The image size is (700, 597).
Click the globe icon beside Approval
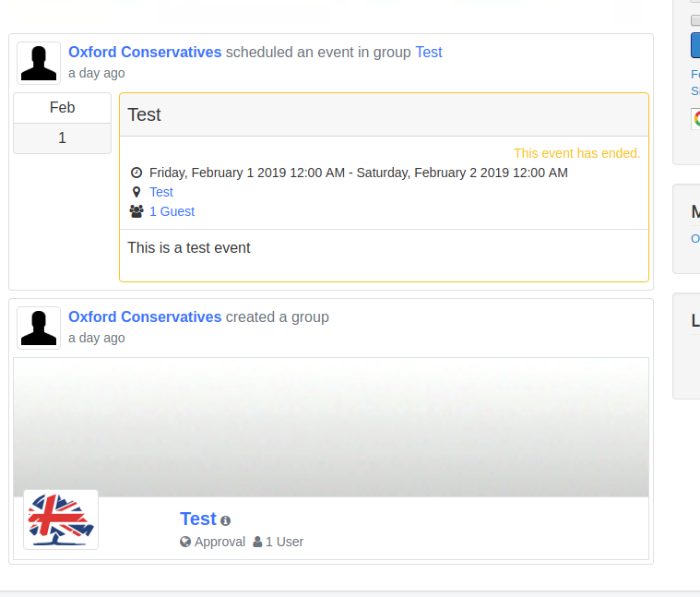pos(185,542)
